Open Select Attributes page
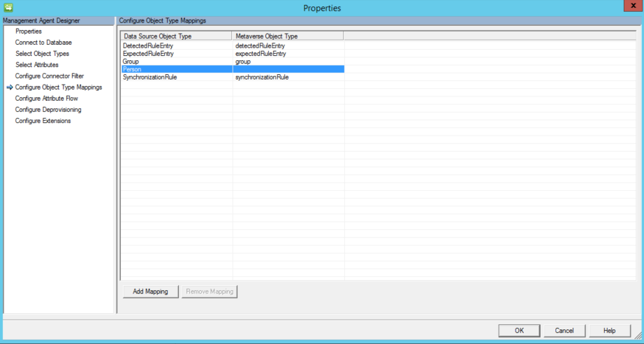 tap(37, 64)
